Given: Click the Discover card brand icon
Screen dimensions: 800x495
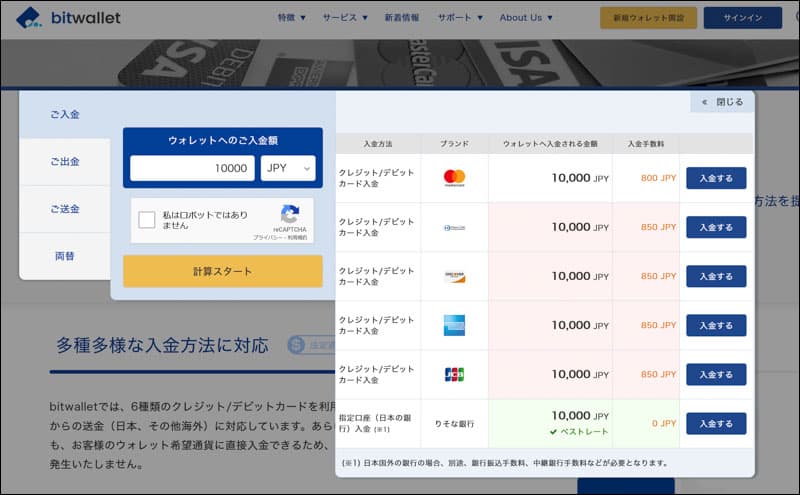Looking at the screenshot, I should point(454,276).
